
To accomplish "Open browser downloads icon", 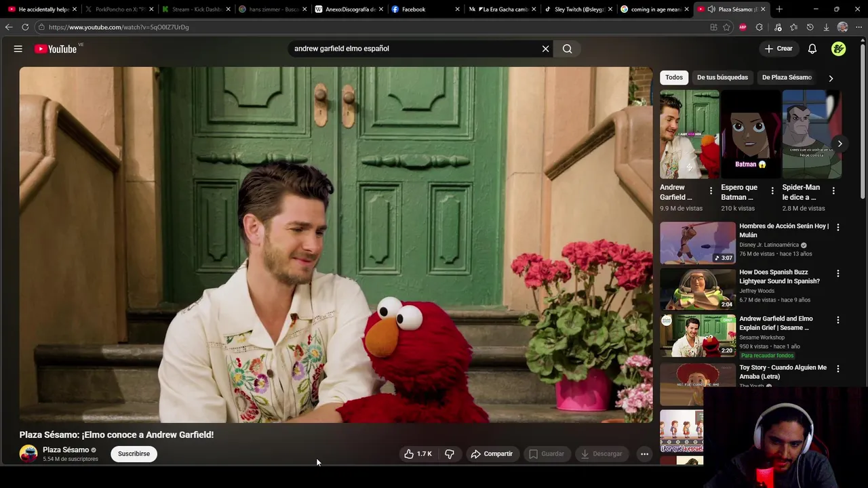I will point(826,27).
